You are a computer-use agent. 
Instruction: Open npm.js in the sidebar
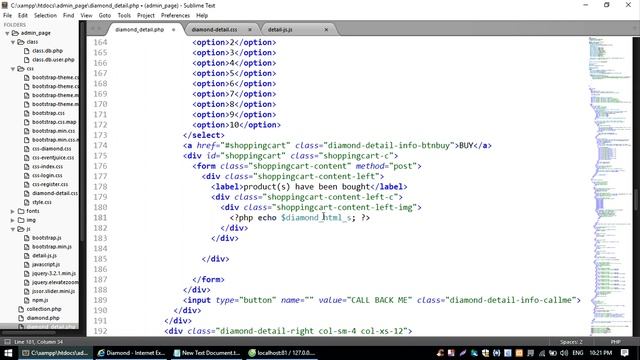point(40,300)
